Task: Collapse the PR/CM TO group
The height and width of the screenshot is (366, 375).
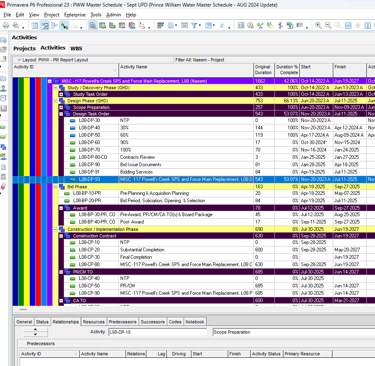Action: tap(61, 272)
